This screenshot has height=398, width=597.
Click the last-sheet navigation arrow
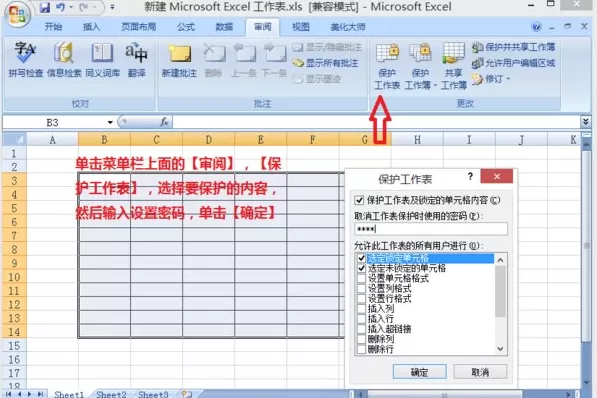point(40,394)
